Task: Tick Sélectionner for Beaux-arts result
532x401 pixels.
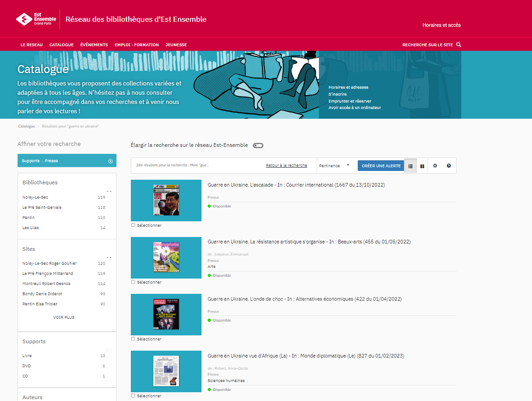Action: coord(133,282)
